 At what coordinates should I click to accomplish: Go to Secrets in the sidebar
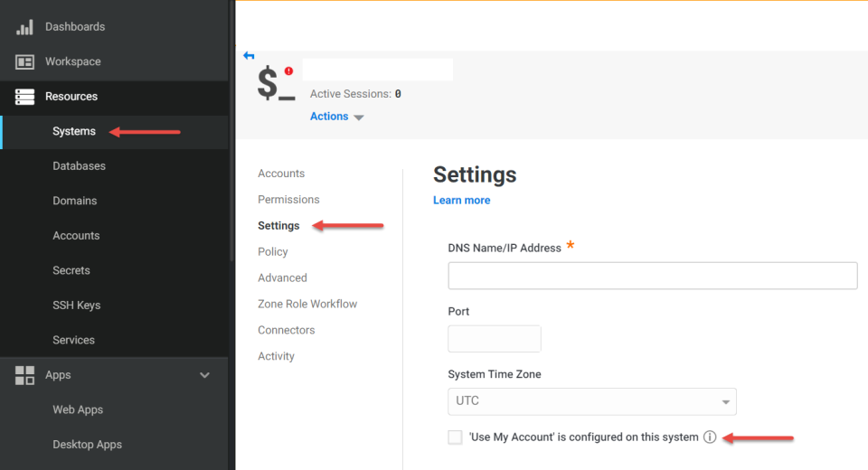[x=71, y=270]
